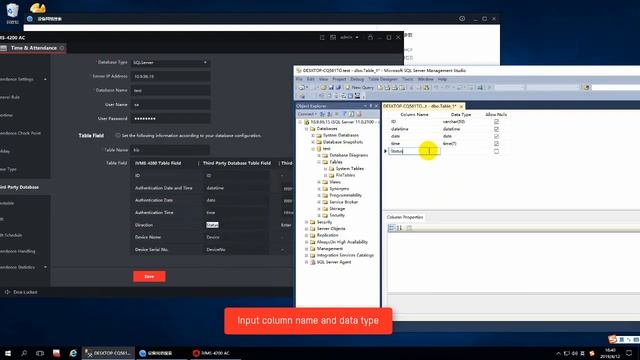
Task: Close the dbo.Table_1 tab
Action: pyautogui.click(x=461, y=107)
